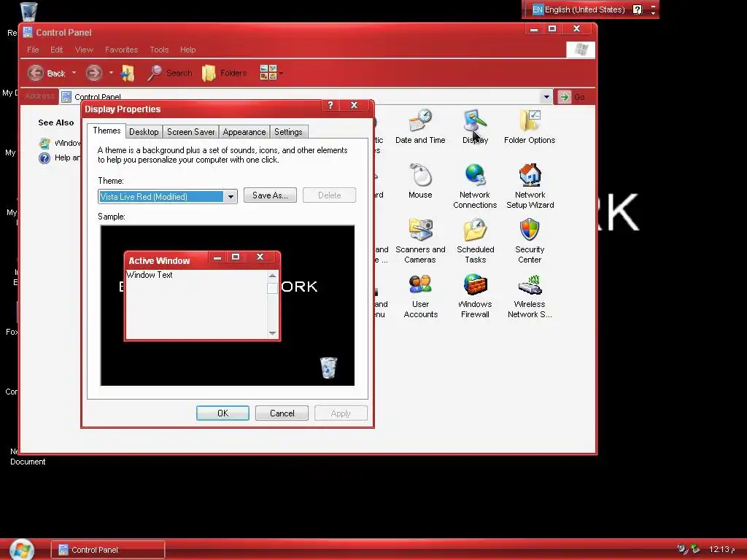747x560 pixels.
Task: Open the View menu
Action: pyautogui.click(x=84, y=50)
